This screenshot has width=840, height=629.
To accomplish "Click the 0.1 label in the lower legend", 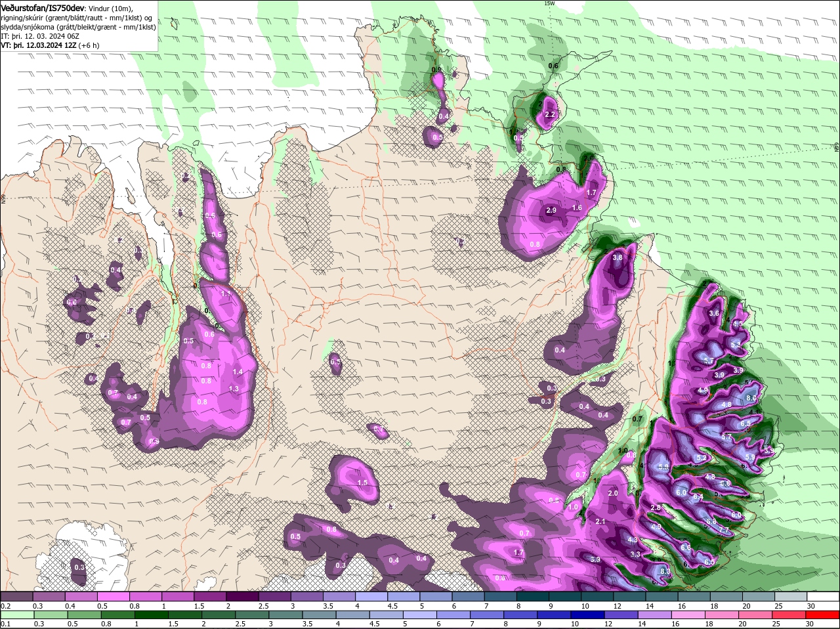I will click(x=5, y=624).
